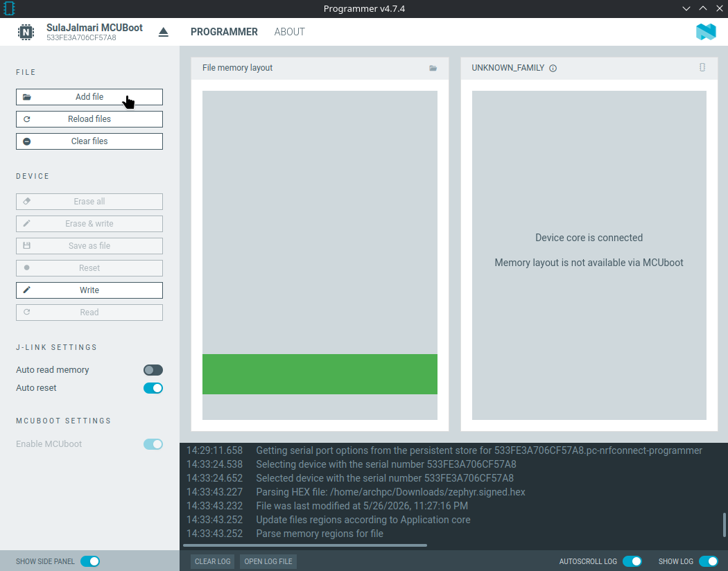Click 'Memory layout is not available via MCUboot'
728x571 pixels.
(589, 263)
